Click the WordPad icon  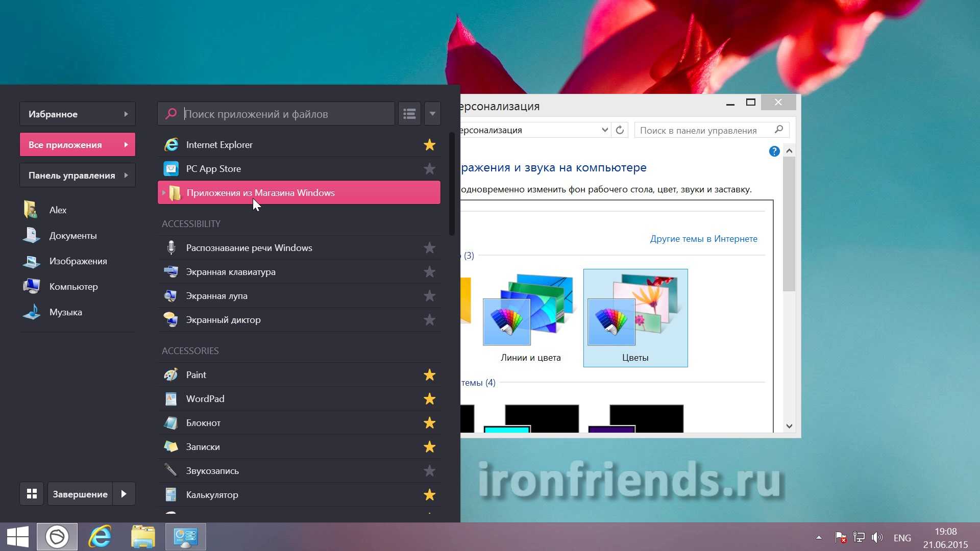(171, 399)
